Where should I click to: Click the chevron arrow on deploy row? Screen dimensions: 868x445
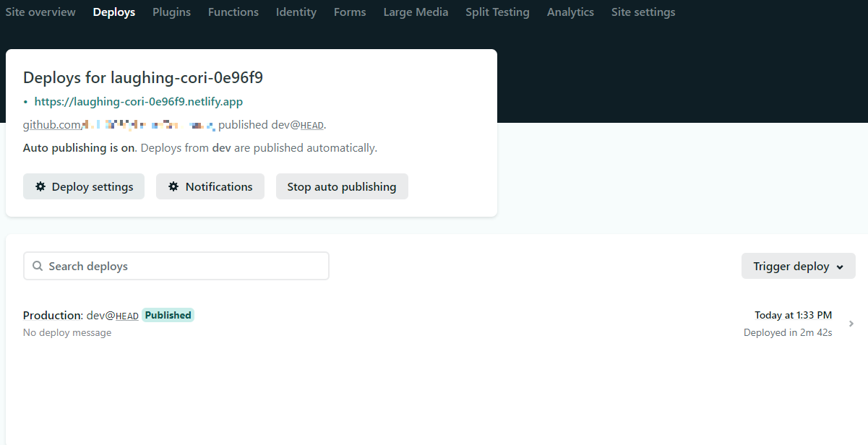point(851,324)
